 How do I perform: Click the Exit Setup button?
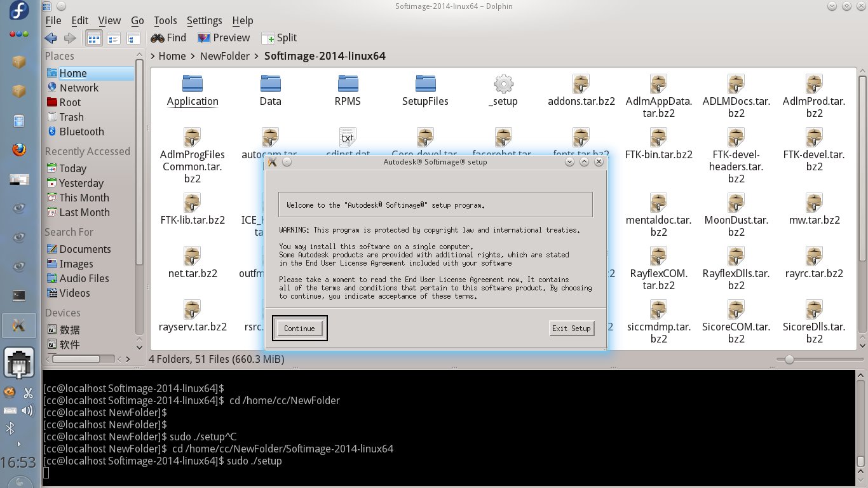(571, 328)
